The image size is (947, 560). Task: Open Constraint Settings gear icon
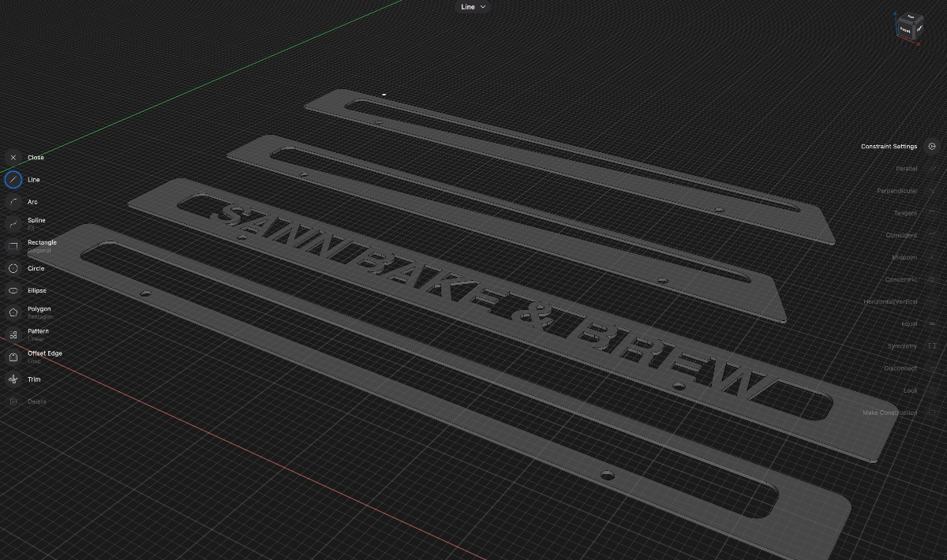click(932, 147)
